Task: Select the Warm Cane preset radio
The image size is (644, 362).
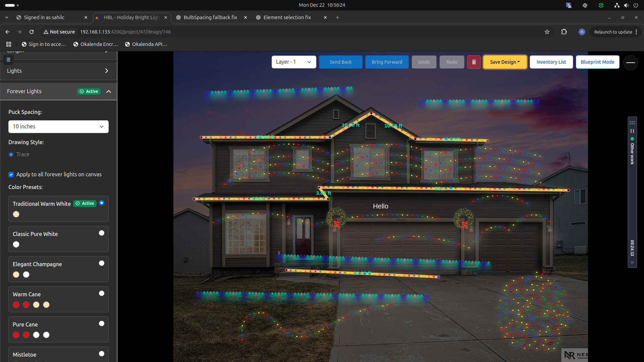Action: [x=102, y=294]
